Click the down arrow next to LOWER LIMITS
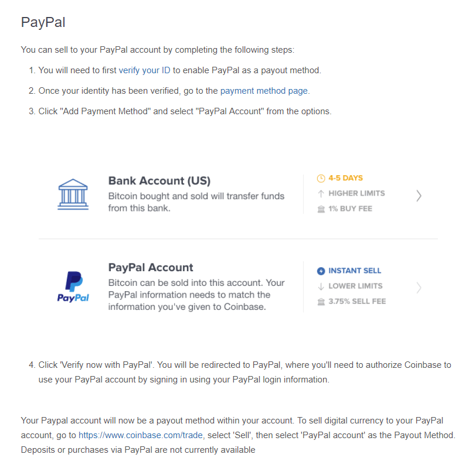This screenshot has width=476, height=468. [x=321, y=286]
